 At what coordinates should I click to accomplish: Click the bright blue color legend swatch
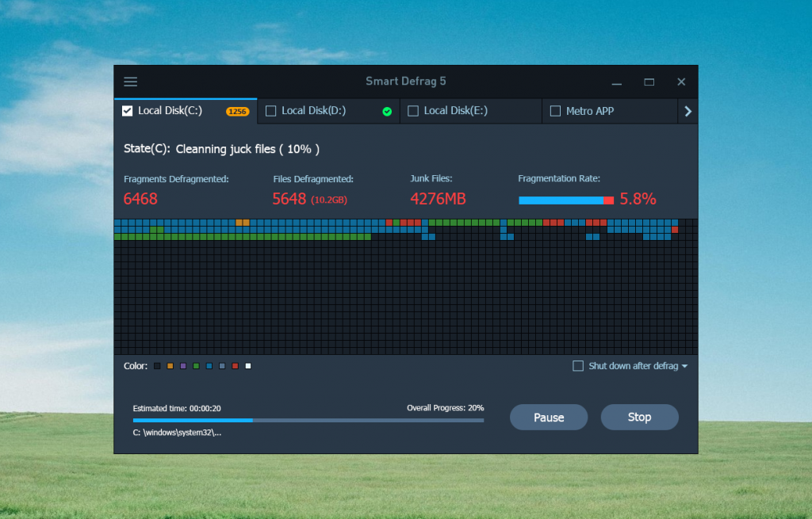209,366
